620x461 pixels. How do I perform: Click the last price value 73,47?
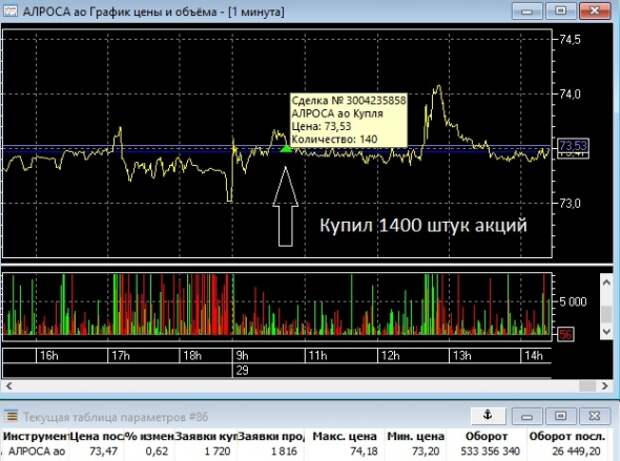(103, 451)
